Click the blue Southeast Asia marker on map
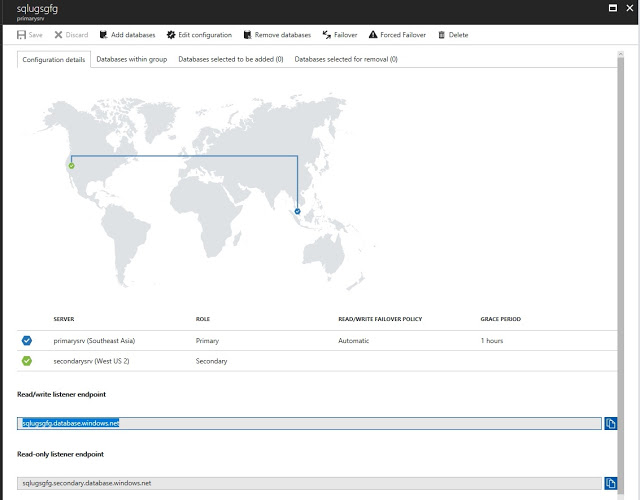 coord(298,211)
